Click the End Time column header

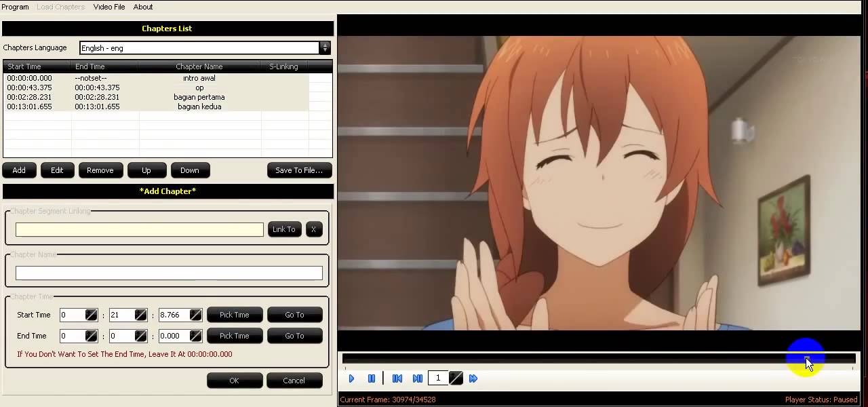(x=104, y=66)
